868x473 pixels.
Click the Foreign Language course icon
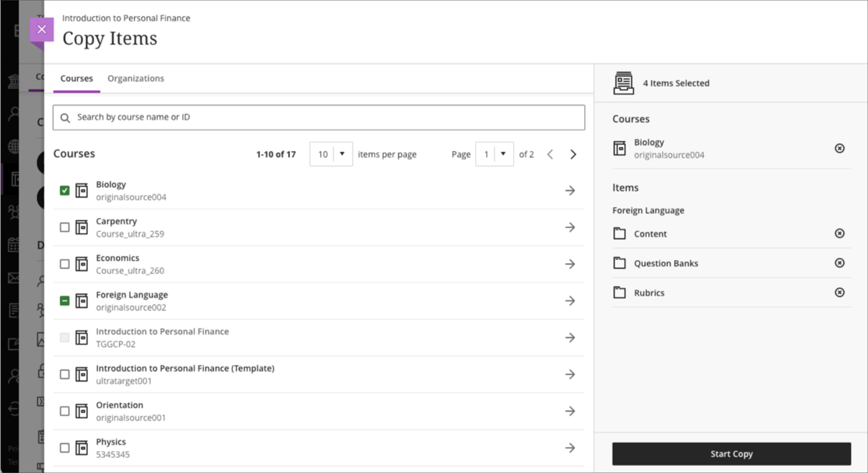click(x=82, y=301)
